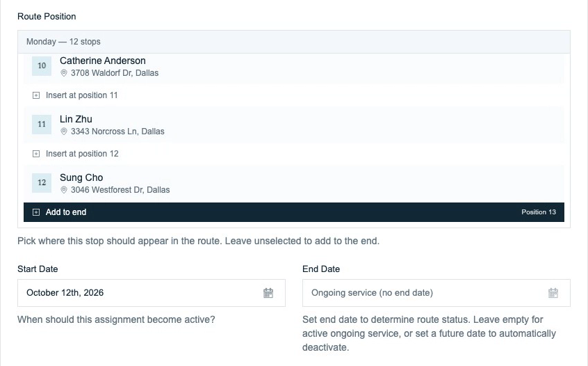The width and height of the screenshot is (588, 366).
Task: Click the address 3708 Waldorf Dr, Dallas
Action: pyautogui.click(x=115, y=73)
